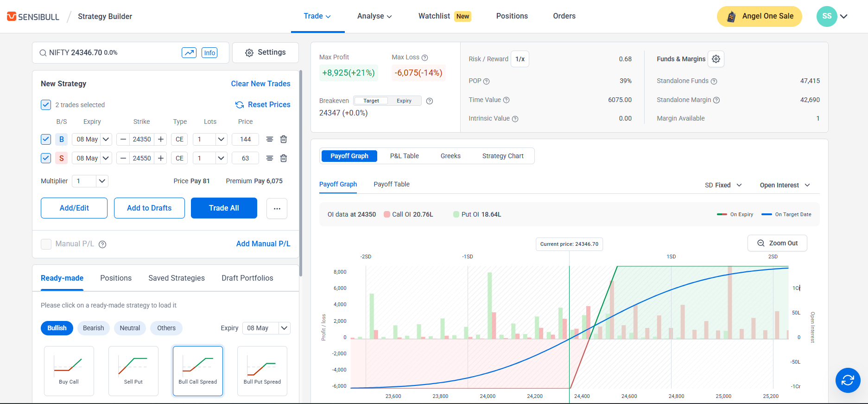Click the Trade All button
Screen dimensions: 868x404
[x=224, y=208]
